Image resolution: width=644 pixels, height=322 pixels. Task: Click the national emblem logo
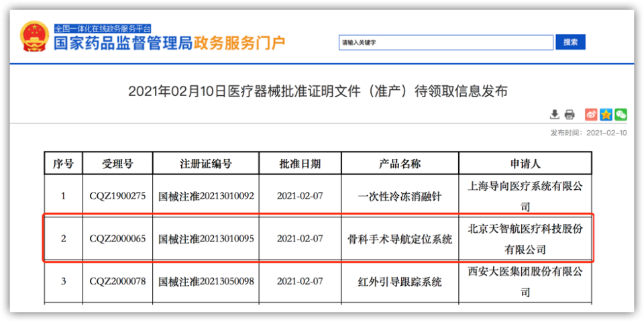tap(34, 37)
